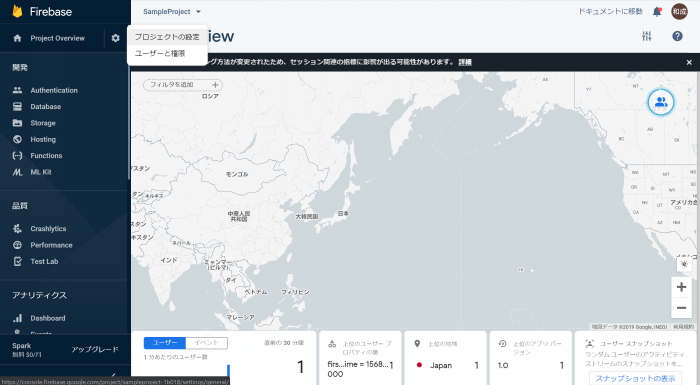This screenshot has height=385, width=700.
Task: Click the 1.0 app version entry
Action: point(503,365)
